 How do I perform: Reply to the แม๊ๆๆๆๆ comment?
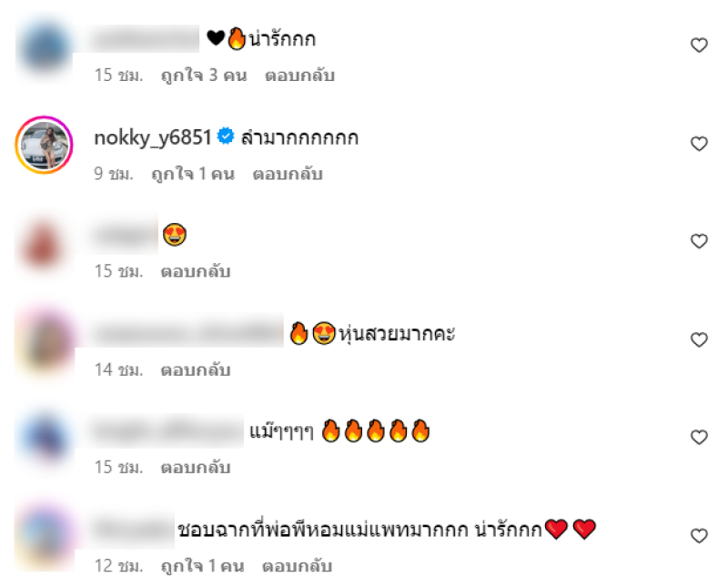click(196, 467)
